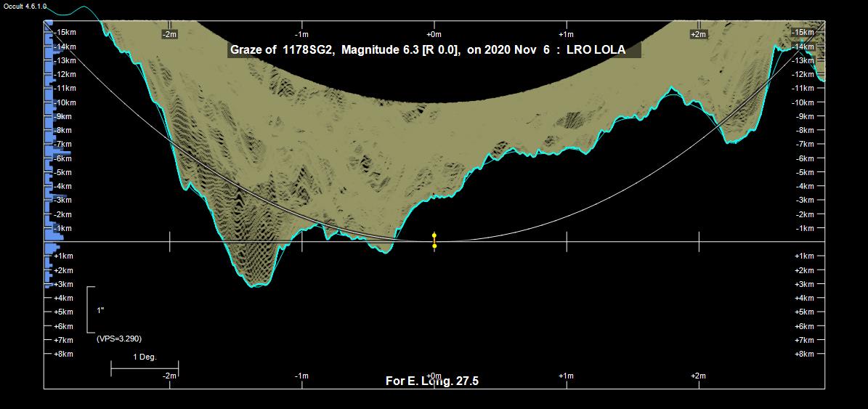Click the upper yellow dot at center

coord(434,235)
